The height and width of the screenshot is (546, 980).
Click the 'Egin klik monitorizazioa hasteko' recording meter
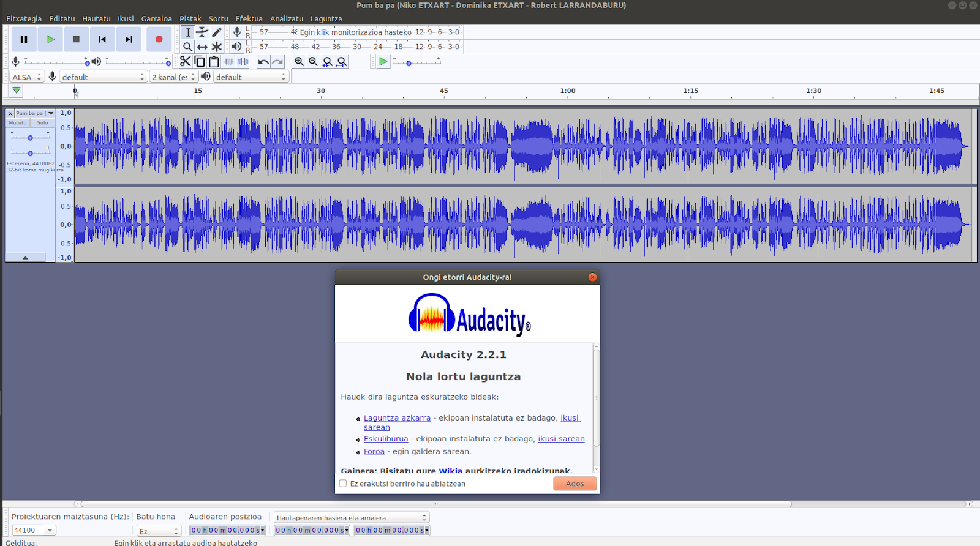(356, 32)
